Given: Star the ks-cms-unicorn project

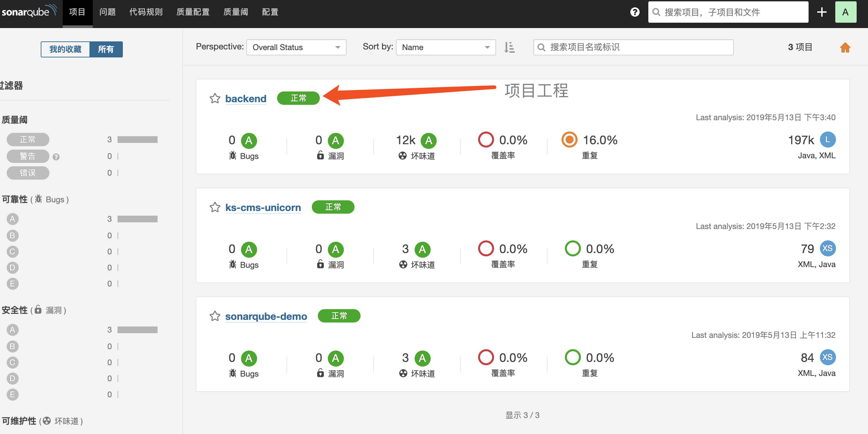Looking at the screenshot, I should pos(215,207).
